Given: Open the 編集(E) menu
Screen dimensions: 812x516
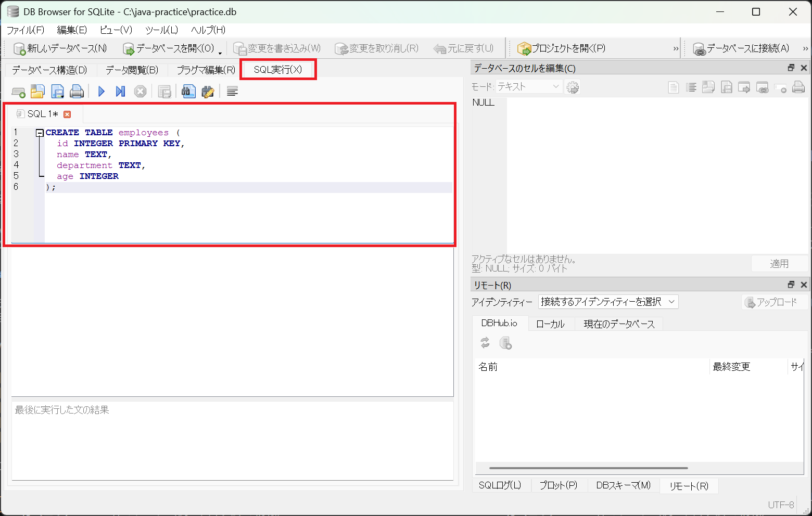Looking at the screenshot, I should [x=72, y=30].
